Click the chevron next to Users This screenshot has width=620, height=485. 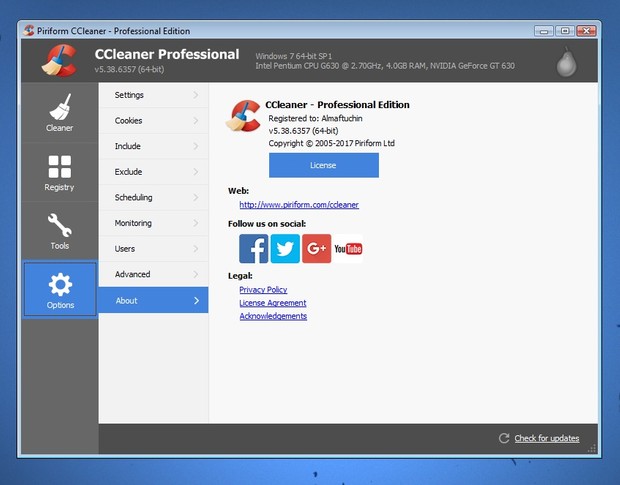pyautogui.click(x=196, y=249)
